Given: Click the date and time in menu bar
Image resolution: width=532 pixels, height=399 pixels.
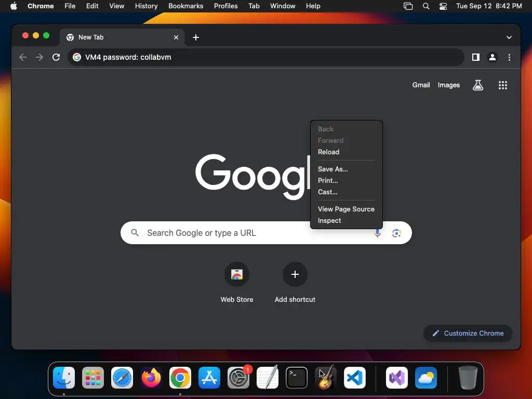Looking at the screenshot, I should click(x=489, y=6).
